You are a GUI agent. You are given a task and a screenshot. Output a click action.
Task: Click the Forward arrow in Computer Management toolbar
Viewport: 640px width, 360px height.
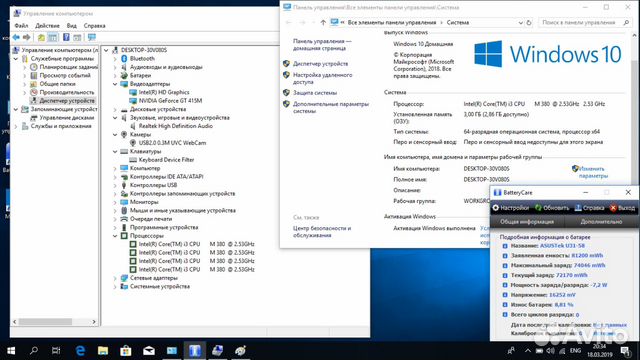[x=27, y=37]
